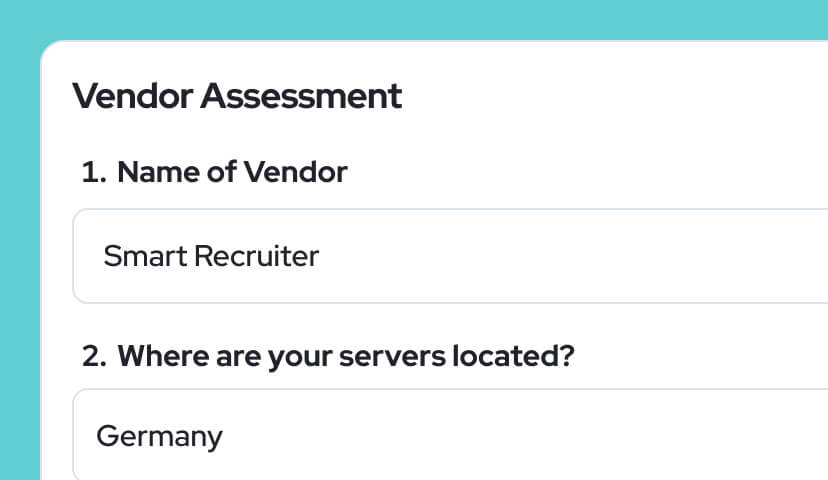
Task: Click the Vendor Assessment heading
Action: point(237,97)
